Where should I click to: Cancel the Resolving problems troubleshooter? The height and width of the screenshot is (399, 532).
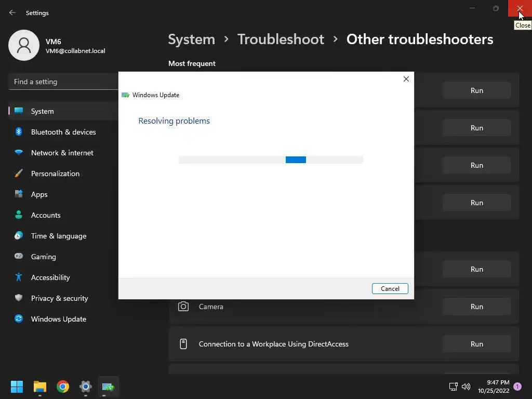pos(390,288)
